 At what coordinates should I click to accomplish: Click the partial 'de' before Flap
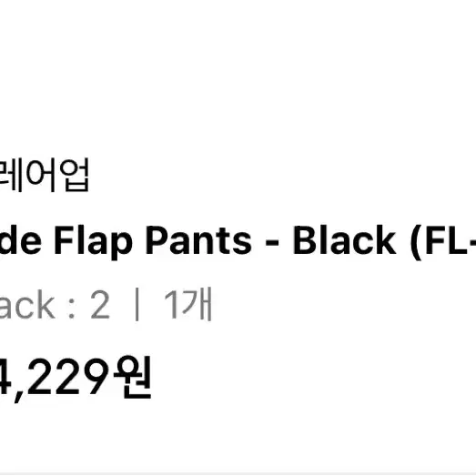tap(21, 240)
